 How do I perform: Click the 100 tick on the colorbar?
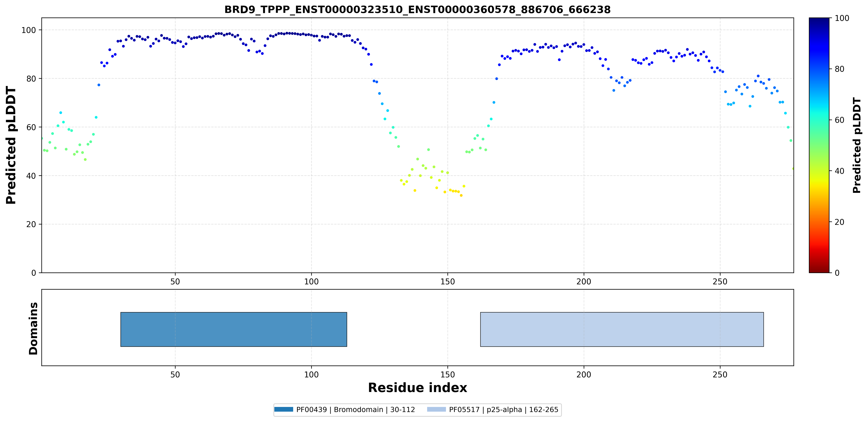click(842, 18)
